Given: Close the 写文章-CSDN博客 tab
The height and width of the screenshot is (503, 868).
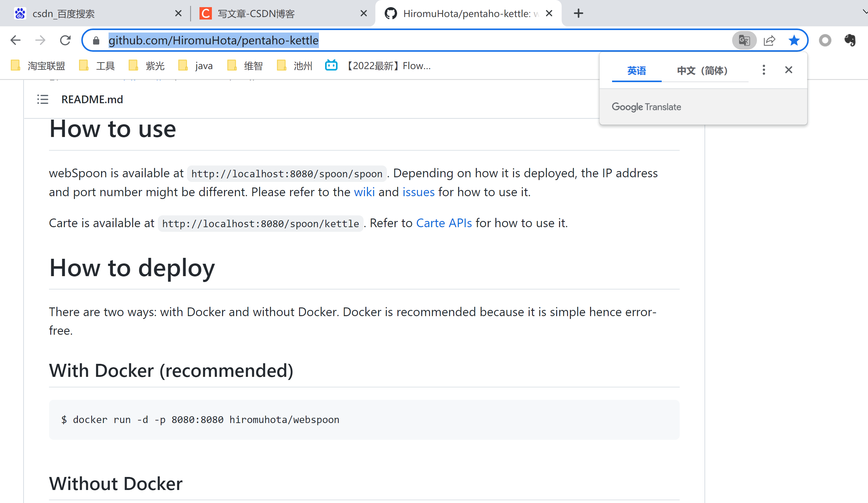Looking at the screenshot, I should point(363,13).
